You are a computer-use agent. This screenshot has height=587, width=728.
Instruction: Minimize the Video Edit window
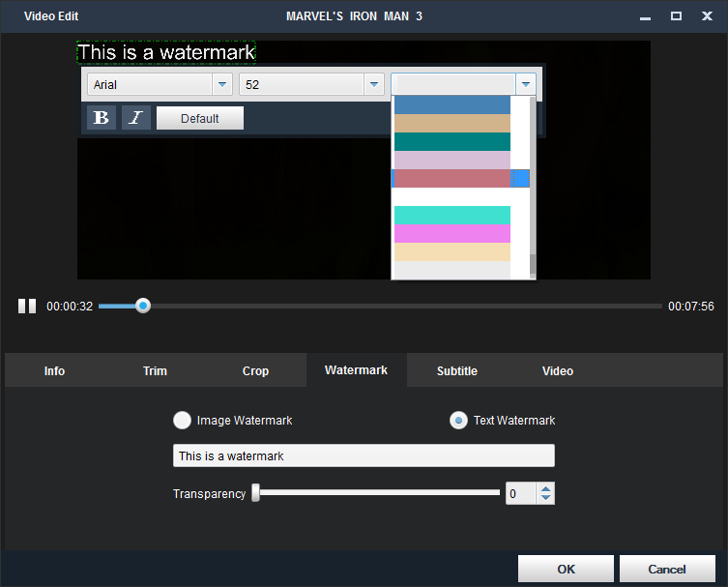[645, 16]
